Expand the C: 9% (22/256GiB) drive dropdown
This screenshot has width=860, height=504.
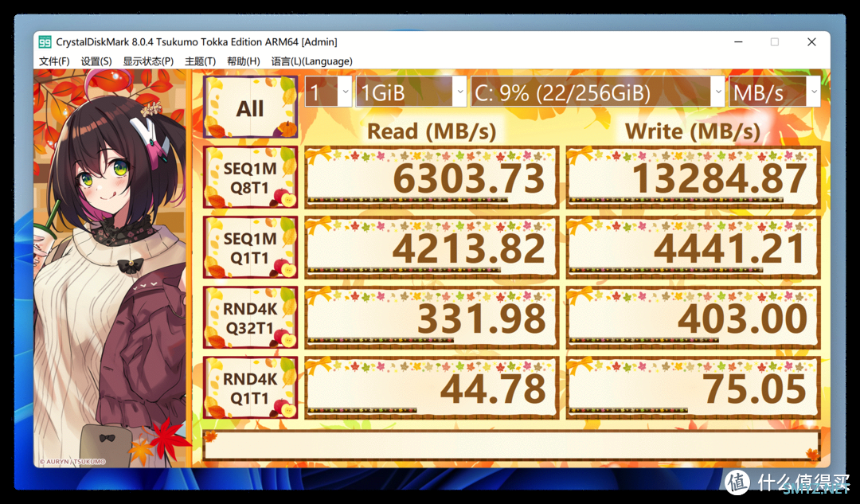598,92
